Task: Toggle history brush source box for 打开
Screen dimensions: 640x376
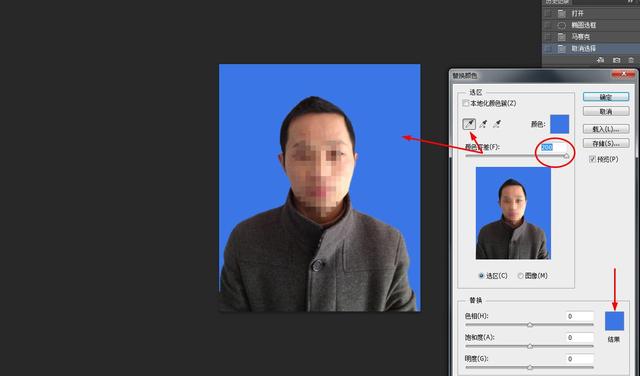Action: [x=548, y=13]
